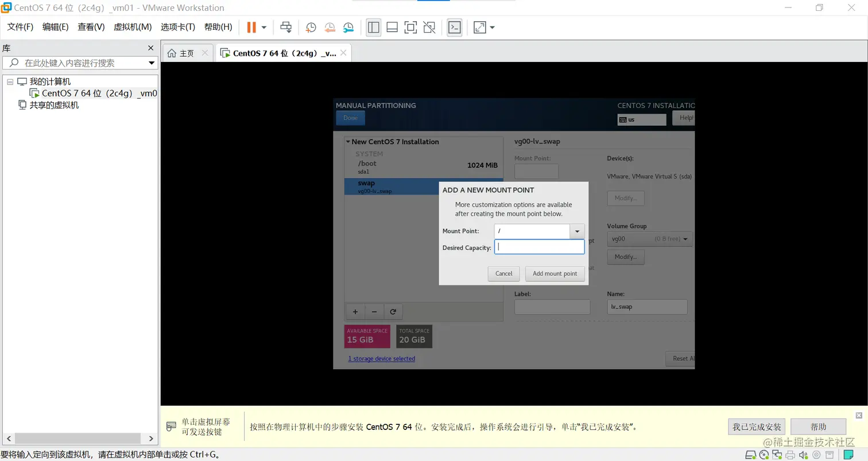
Task: Click the Name field containing lv_swap
Action: tap(647, 307)
